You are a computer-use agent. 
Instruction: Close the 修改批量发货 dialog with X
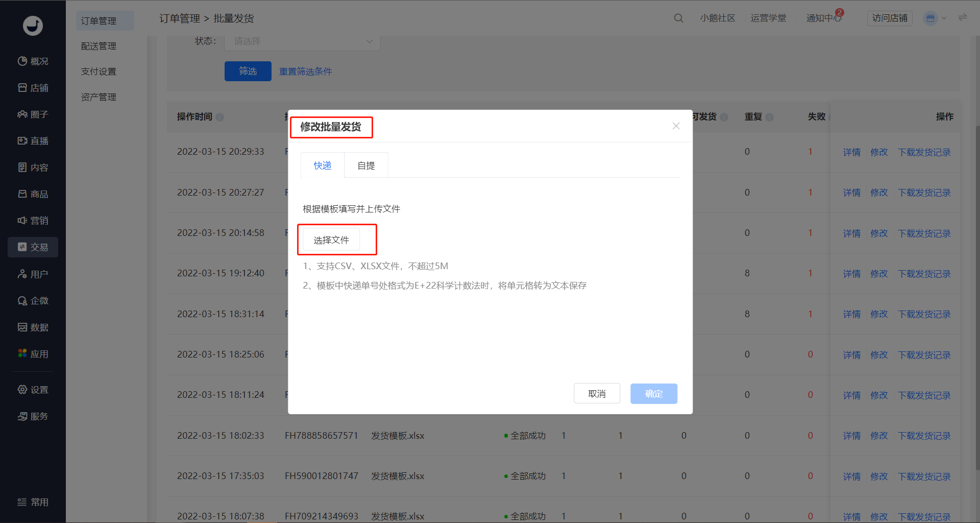click(676, 126)
